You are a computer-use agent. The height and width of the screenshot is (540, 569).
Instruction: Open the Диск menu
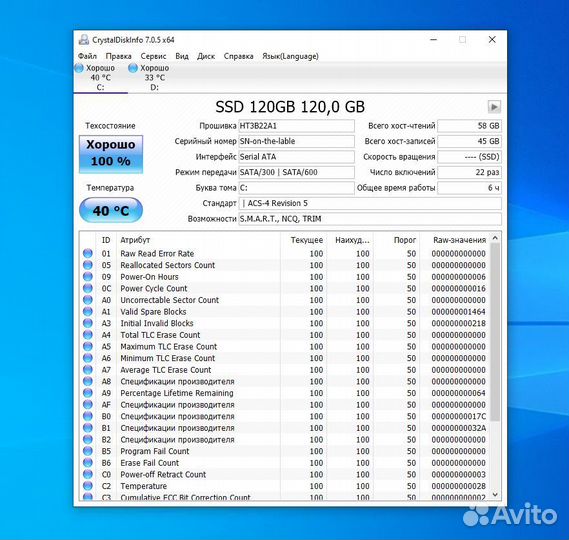tap(206, 56)
